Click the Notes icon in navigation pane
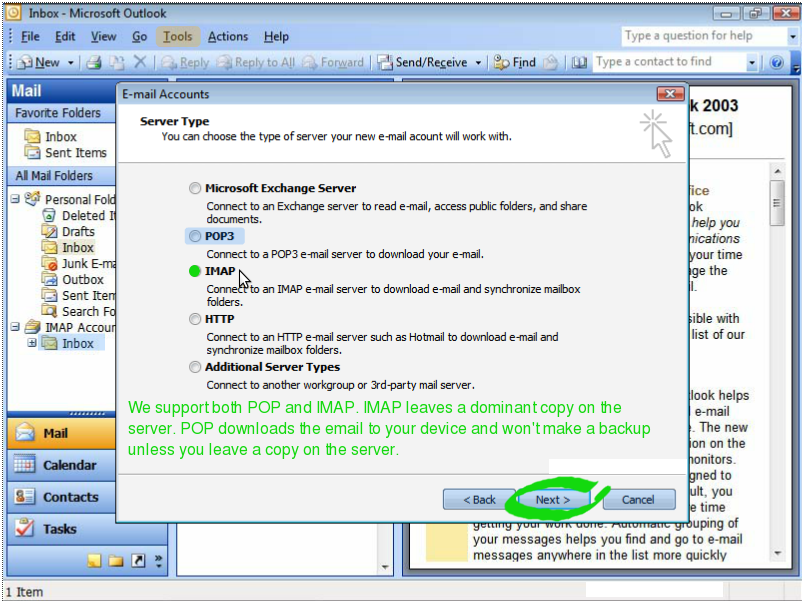802x601 pixels. [94, 561]
